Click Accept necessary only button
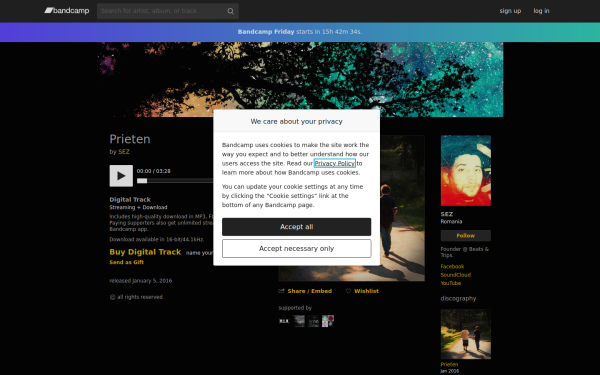 (x=297, y=249)
